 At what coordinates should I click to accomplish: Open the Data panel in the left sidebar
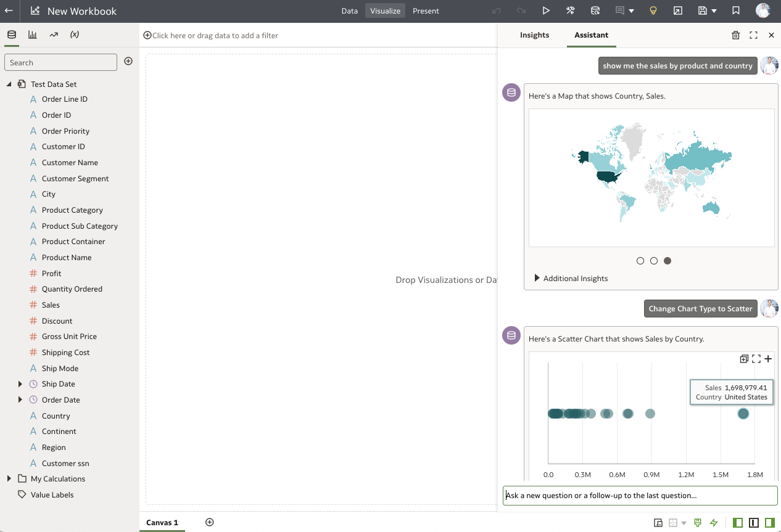tap(11, 35)
